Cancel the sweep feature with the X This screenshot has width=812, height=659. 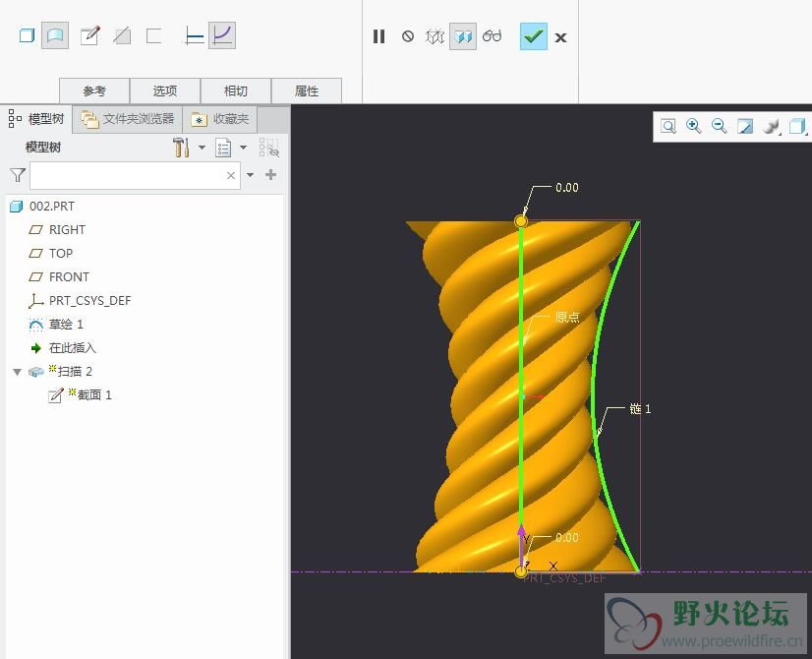pyautogui.click(x=560, y=37)
